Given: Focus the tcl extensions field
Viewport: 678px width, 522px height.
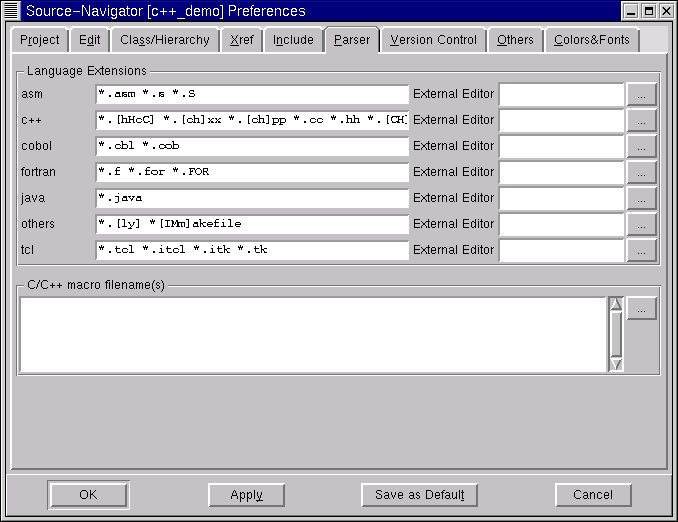Looking at the screenshot, I should pos(252,250).
